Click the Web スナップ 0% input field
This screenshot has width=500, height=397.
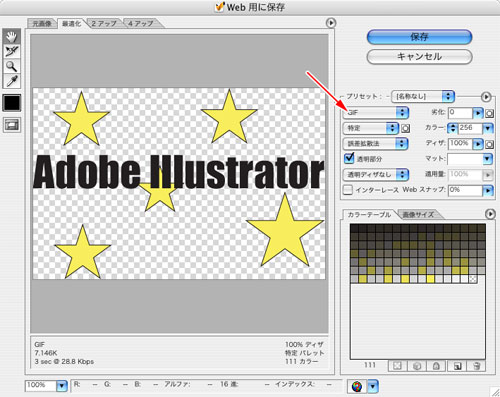coord(466,190)
